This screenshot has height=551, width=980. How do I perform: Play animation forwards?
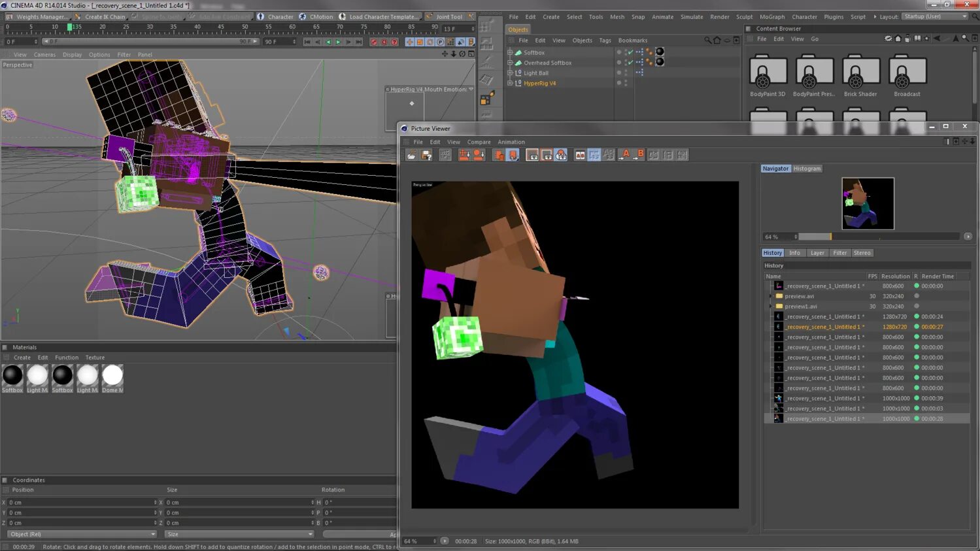(x=338, y=42)
